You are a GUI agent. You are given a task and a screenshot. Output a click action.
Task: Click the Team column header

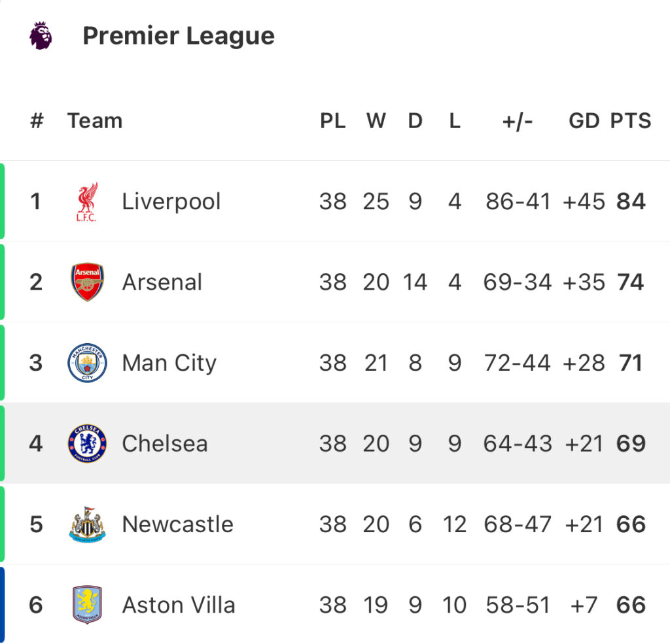click(x=95, y=121)
